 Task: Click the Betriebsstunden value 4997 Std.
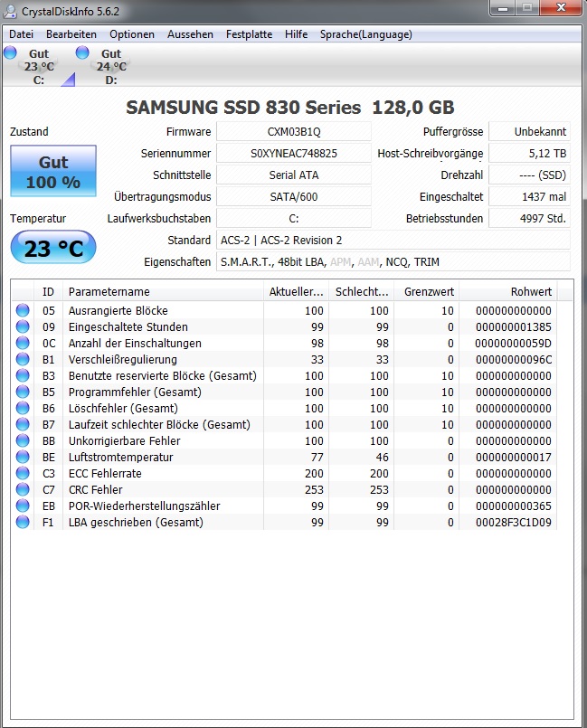tap(530, 218)
